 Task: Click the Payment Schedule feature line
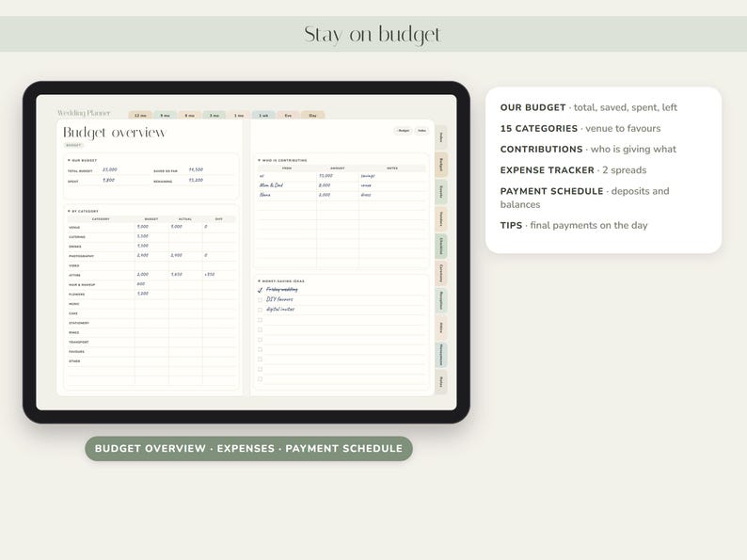[x=584, y=198]
